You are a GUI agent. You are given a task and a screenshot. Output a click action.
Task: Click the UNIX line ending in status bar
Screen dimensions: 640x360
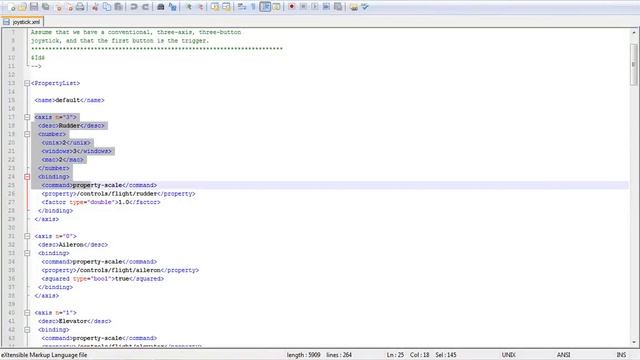508,355
